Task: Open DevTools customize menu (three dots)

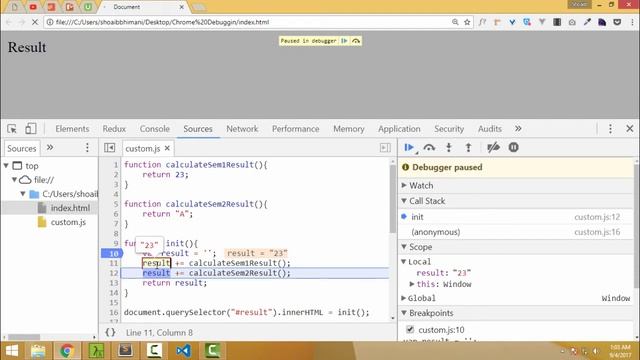Action: (x=610, y=129)
